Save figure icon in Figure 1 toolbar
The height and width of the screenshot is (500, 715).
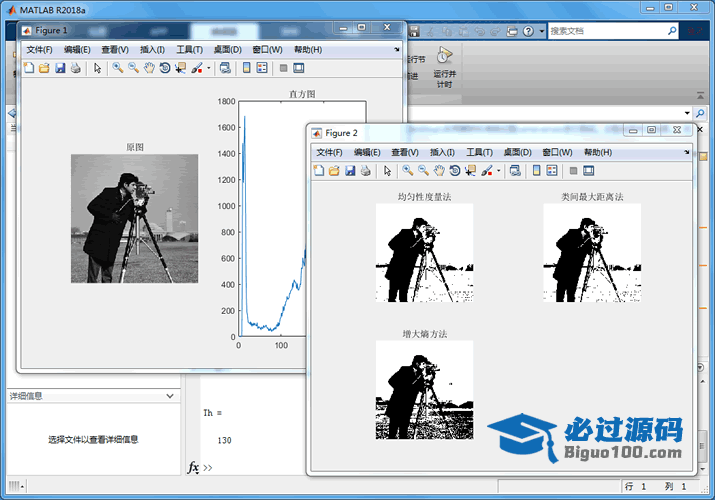pyautogui.click(x=60, y=68)
